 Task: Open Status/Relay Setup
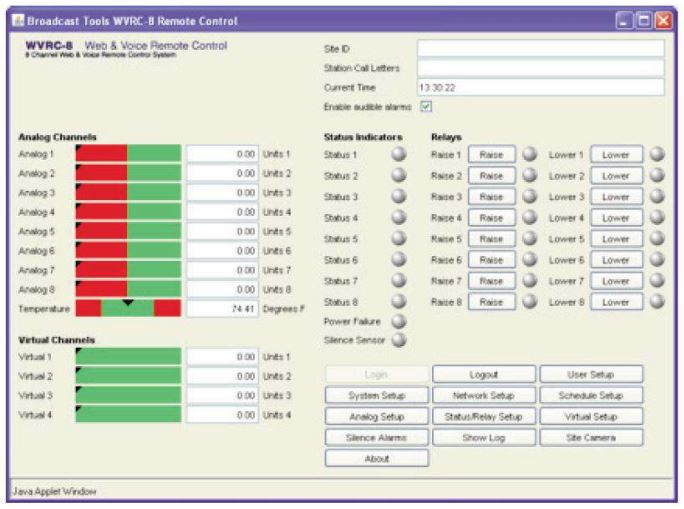484,416
